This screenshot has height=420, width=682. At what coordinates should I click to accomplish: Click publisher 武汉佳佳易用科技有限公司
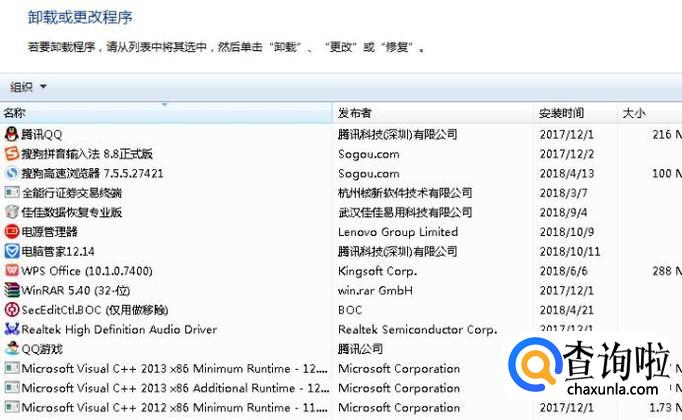click(405, 212)
